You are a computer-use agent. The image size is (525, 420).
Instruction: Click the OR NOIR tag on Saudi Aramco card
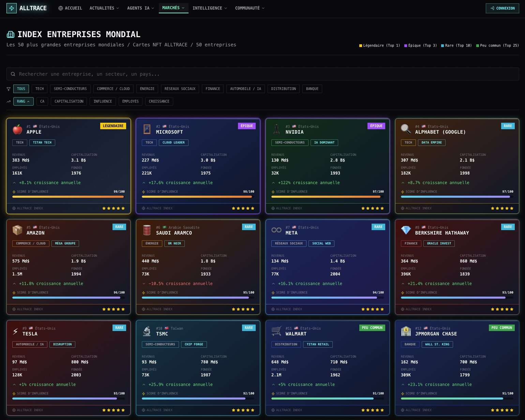pyautogui.click(x=175, y=244)
